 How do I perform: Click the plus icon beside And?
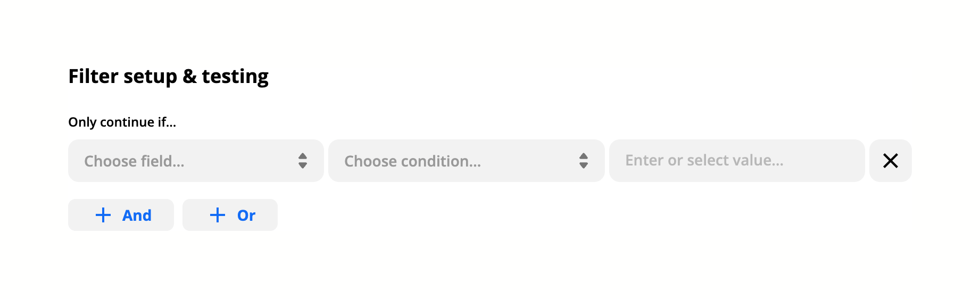coord(103,215)
